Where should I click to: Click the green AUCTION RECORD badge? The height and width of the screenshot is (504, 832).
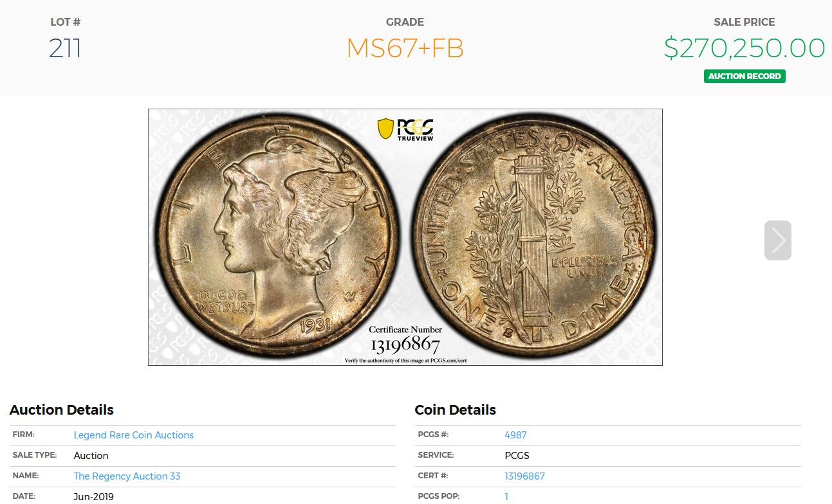pos(744,76)
